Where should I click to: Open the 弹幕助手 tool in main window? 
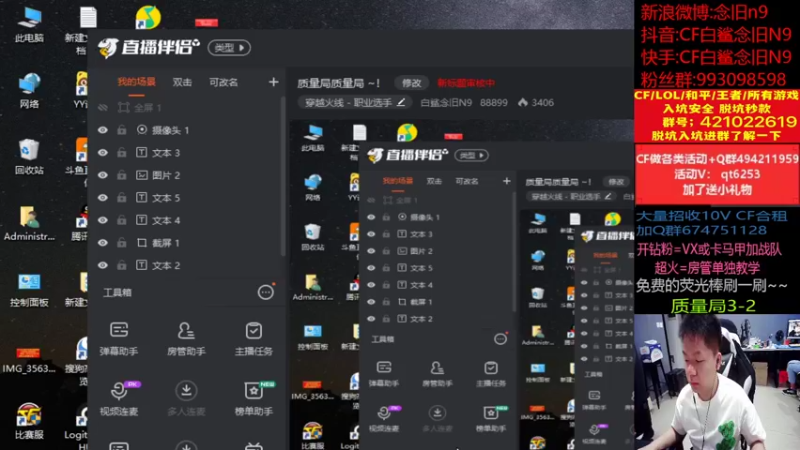point(119,338)
